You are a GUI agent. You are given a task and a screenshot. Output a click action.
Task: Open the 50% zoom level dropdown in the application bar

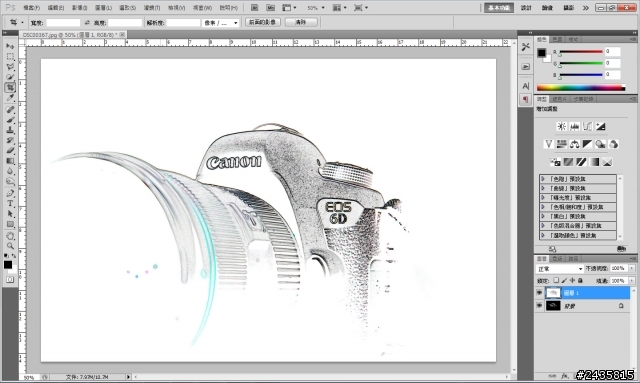(323, 8)
